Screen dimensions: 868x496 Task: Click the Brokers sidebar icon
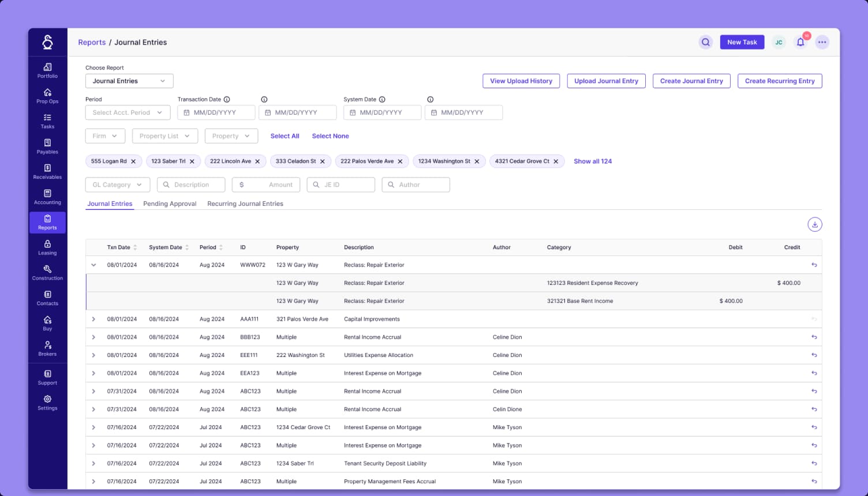click(47, 348)
